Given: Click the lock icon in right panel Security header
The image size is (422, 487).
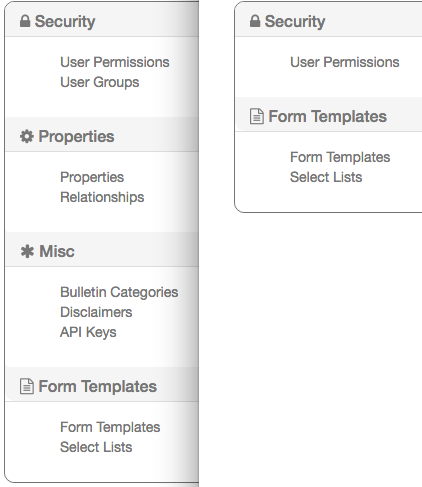Looking at the screenshot, I should (255, 21).
